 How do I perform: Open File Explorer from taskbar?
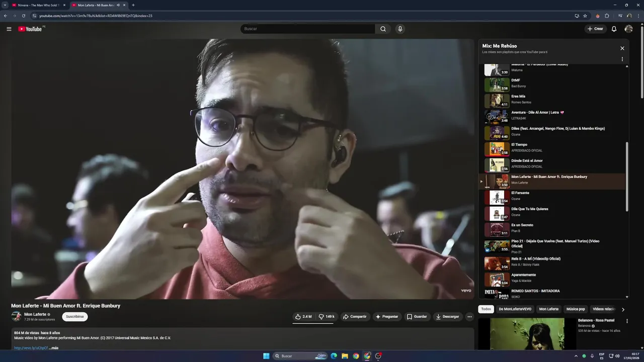click(x=345, y=356)
